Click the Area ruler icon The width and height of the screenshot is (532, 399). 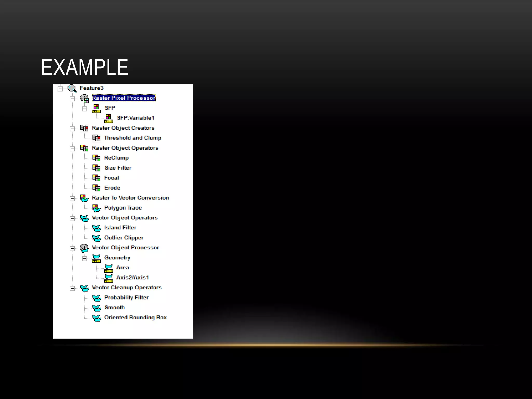pos(109,268)
